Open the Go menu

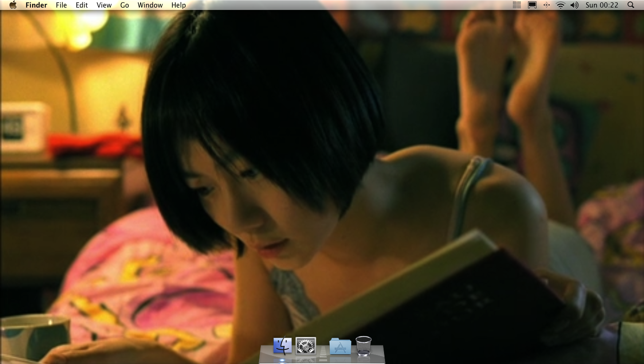125,5
